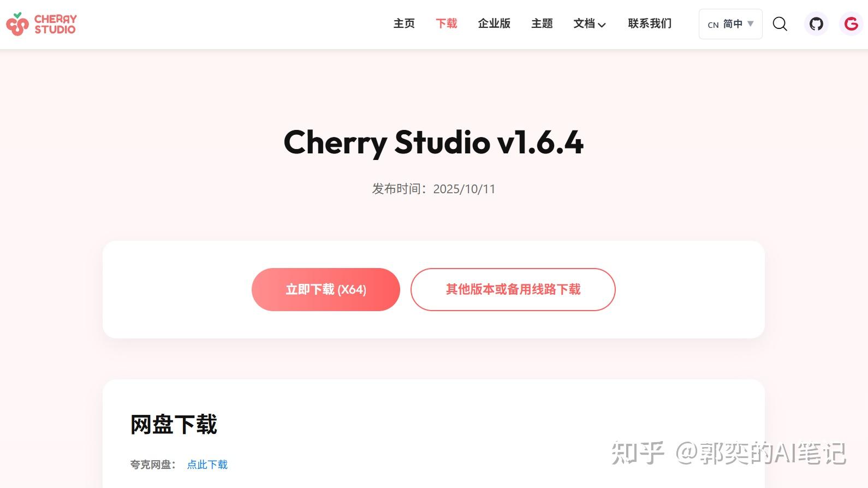868x488 pixels.
Task: Open the CN 简中 language dropdown
Action: (730, 24)
